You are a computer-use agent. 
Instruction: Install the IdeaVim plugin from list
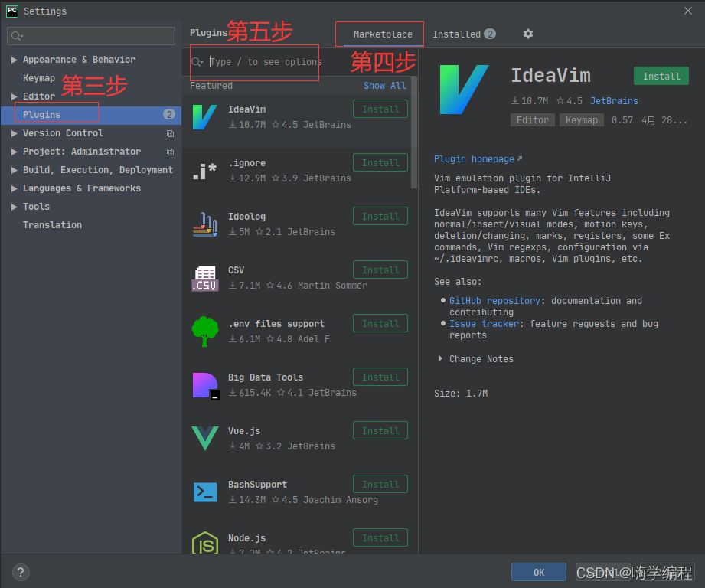tap(380, 109)
